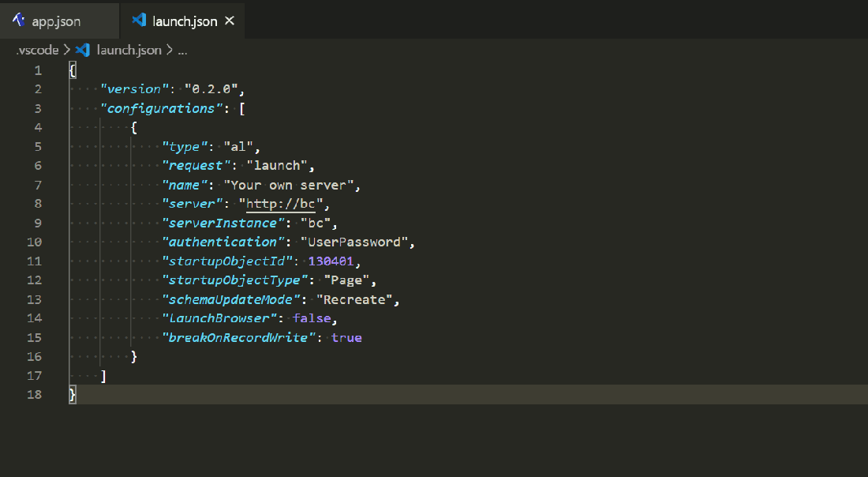Click the closing brace on line 18

tap(73, 394)
